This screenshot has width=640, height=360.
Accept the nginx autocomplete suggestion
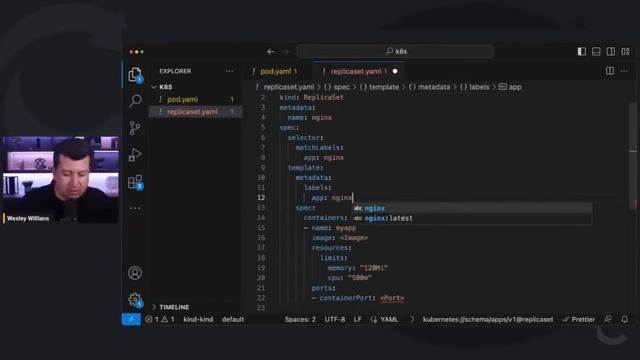click(472, 208)
